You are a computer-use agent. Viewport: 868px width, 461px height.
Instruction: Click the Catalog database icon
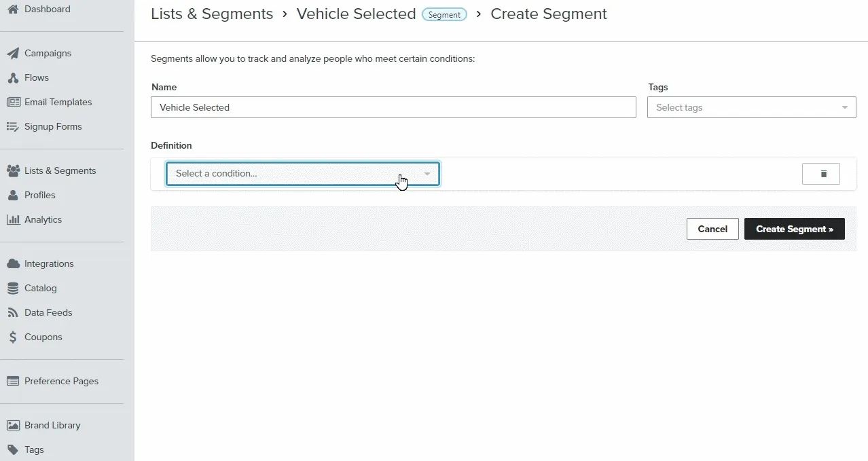(x=13, y=289)
